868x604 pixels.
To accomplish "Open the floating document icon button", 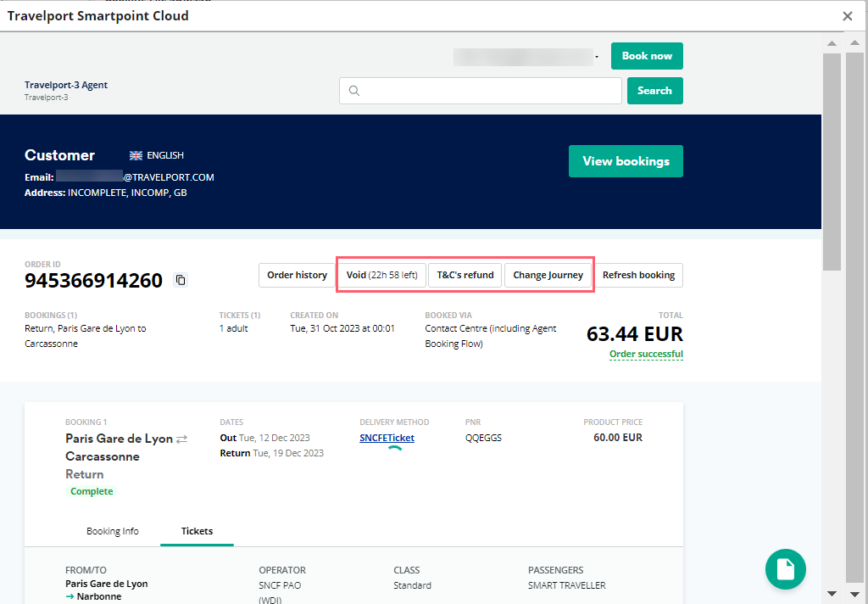I will [786, 569].
